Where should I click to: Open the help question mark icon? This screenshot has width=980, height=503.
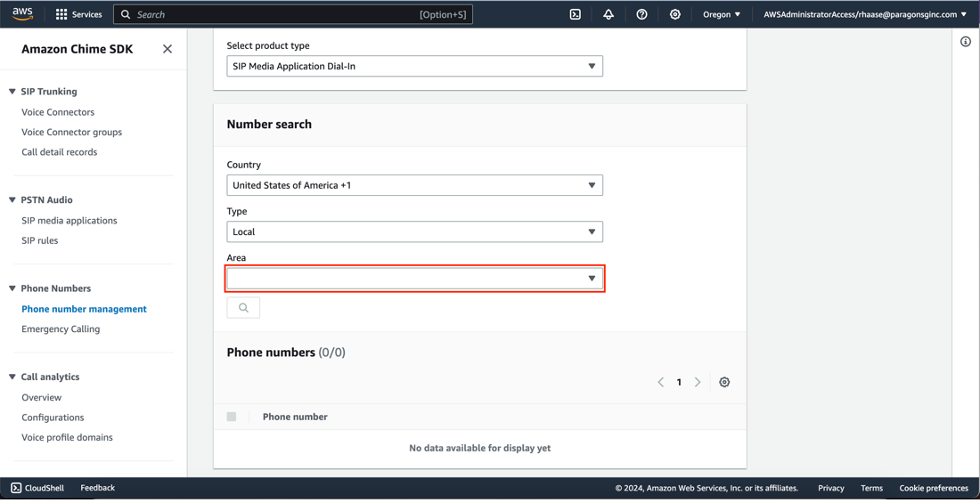coord(641,14)
